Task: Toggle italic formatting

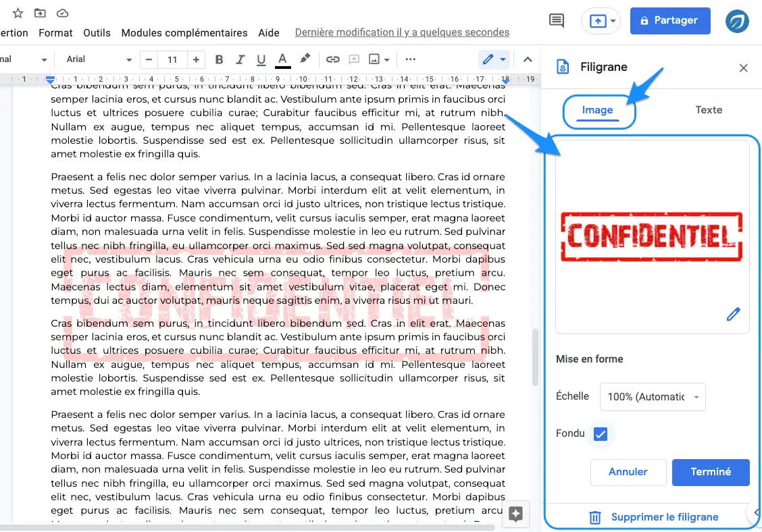Action: point(240,60)
